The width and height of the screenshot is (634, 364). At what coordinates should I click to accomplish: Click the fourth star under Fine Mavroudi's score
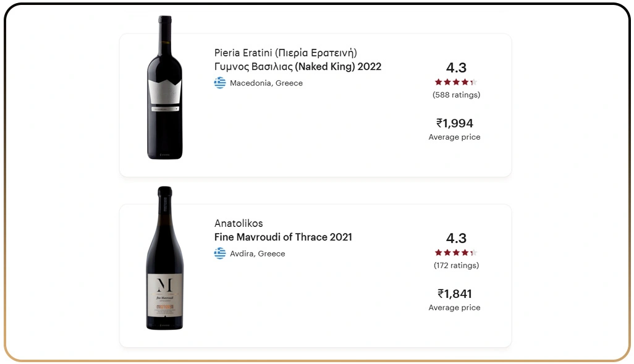pyautogui.click(x=465, y=252)
